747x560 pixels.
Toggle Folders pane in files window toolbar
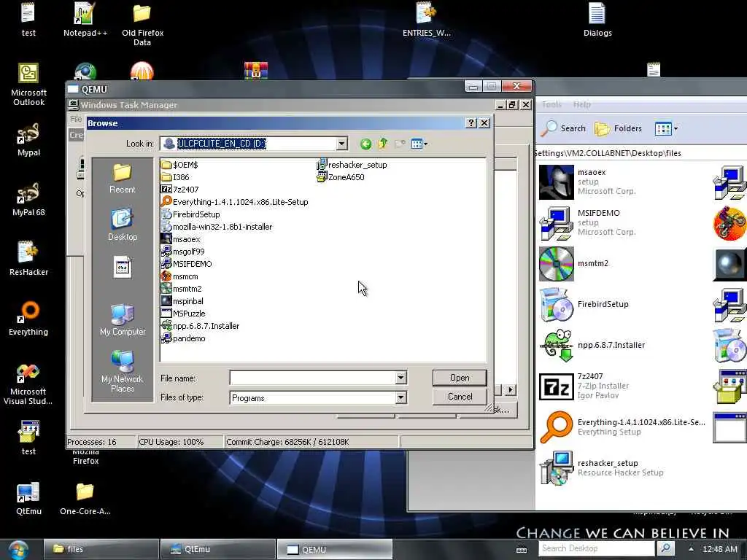point(619,128)
